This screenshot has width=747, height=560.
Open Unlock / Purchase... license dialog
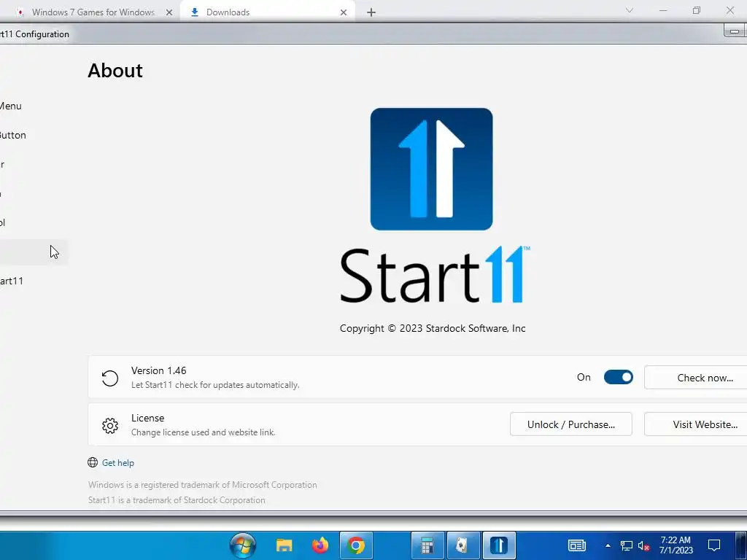pyautogui.click(x=570, y=424)
